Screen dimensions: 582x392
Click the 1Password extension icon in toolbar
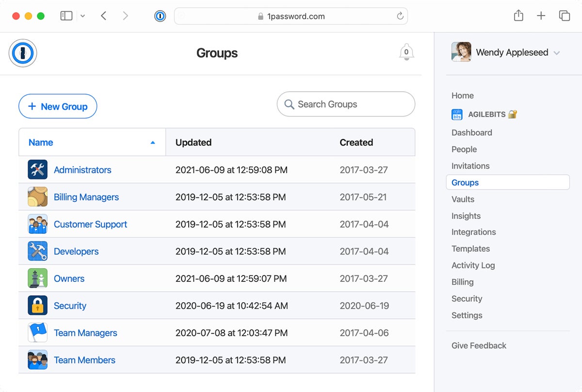tap(160, 16)
